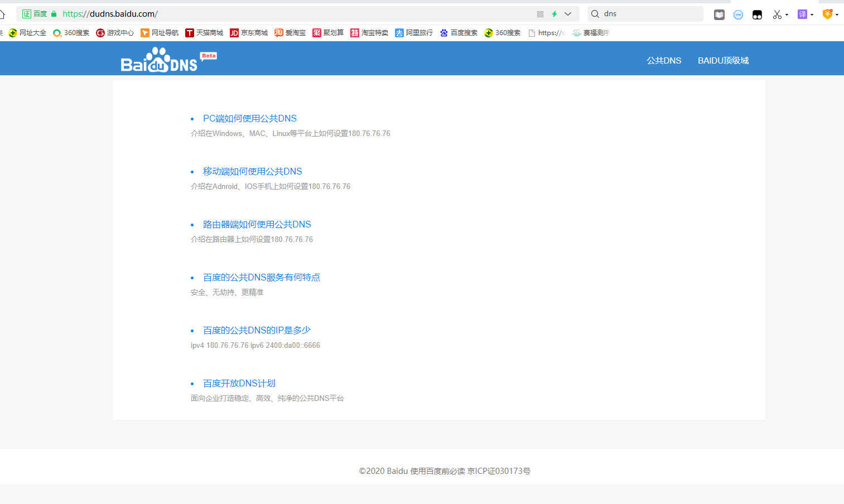
Task: Expand the address bar dropdown chevron
Action: [568, 14]
